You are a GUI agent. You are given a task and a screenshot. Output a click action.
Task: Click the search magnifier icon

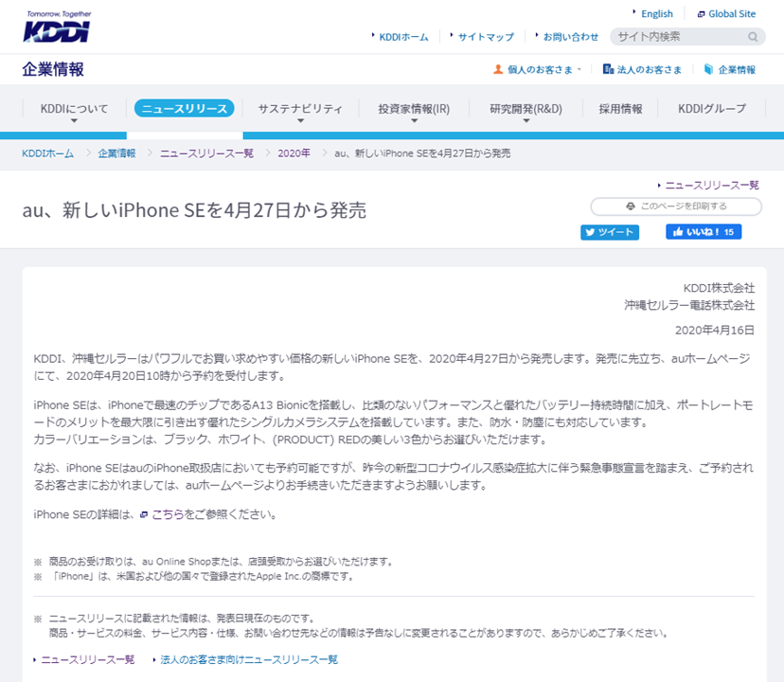753,37
